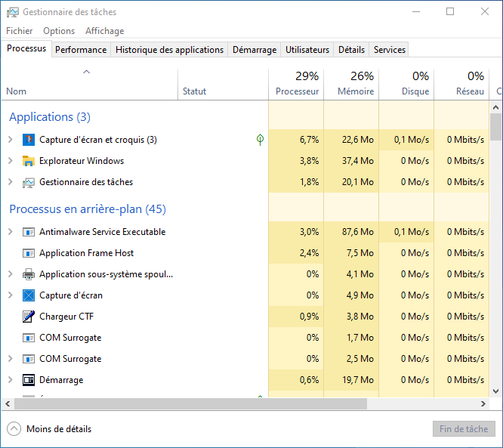503x448 pixels.
Task: Open the Options menu
Action: click(59, 31)
